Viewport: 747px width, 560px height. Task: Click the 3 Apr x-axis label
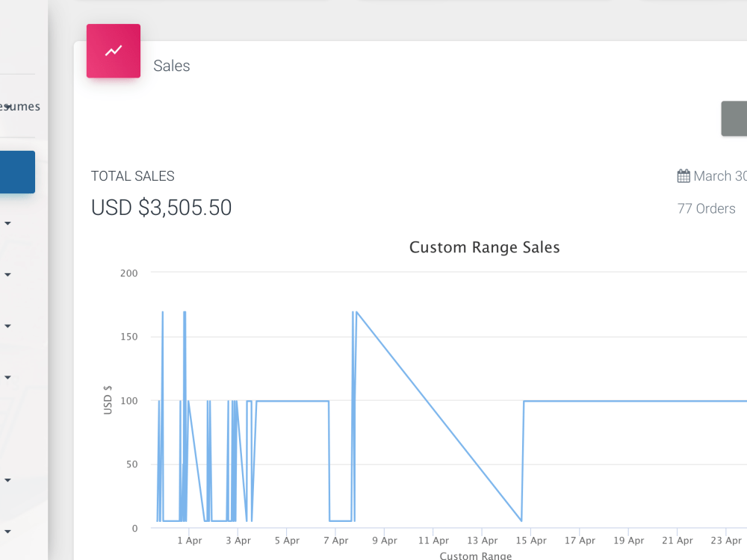(x=238, y=541)
